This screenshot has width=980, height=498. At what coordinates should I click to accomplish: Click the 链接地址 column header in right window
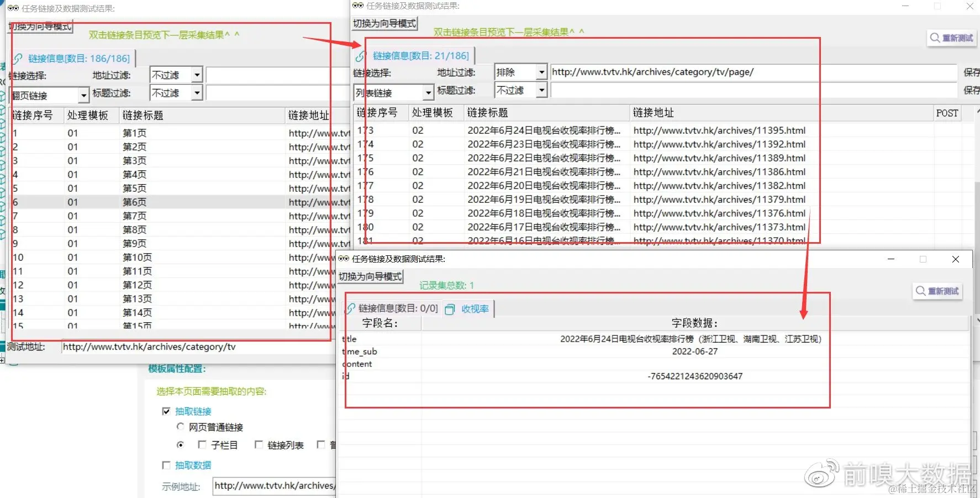[781, 113]
